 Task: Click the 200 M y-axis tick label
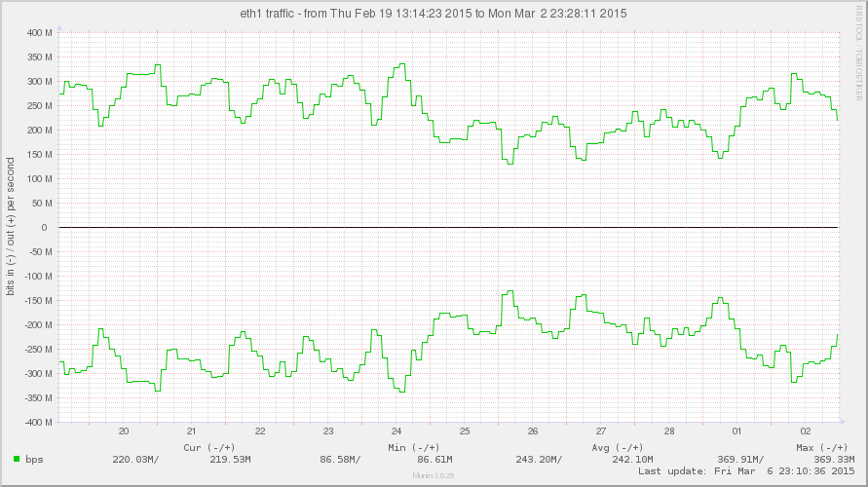tap(40, 131)
